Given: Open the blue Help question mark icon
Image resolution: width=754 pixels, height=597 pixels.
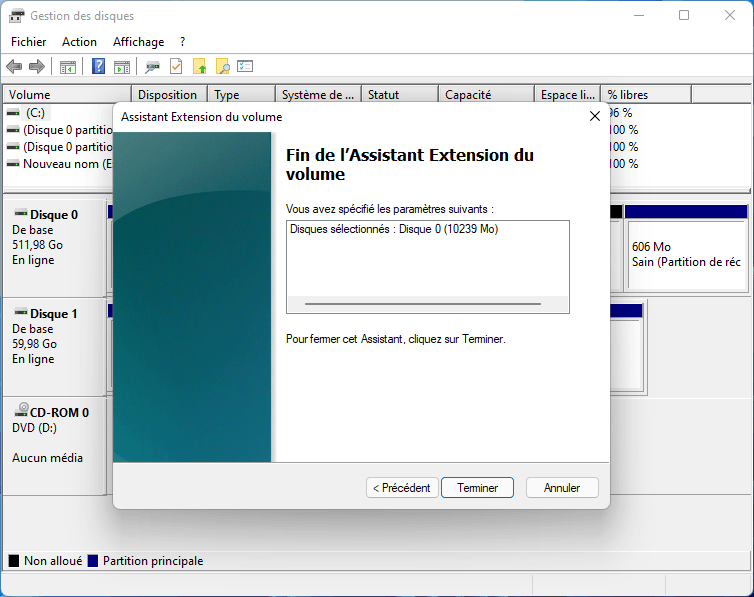Looking at the screenshot, I should coord(99,67).
